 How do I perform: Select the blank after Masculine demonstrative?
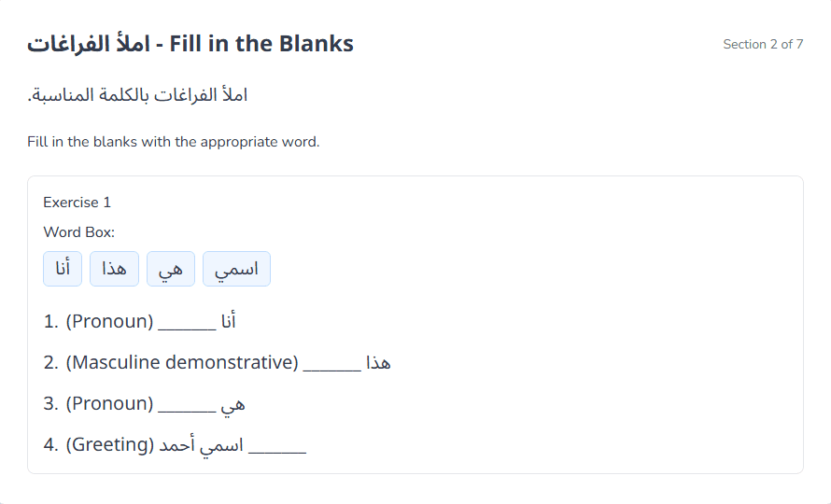coord(331,363)
